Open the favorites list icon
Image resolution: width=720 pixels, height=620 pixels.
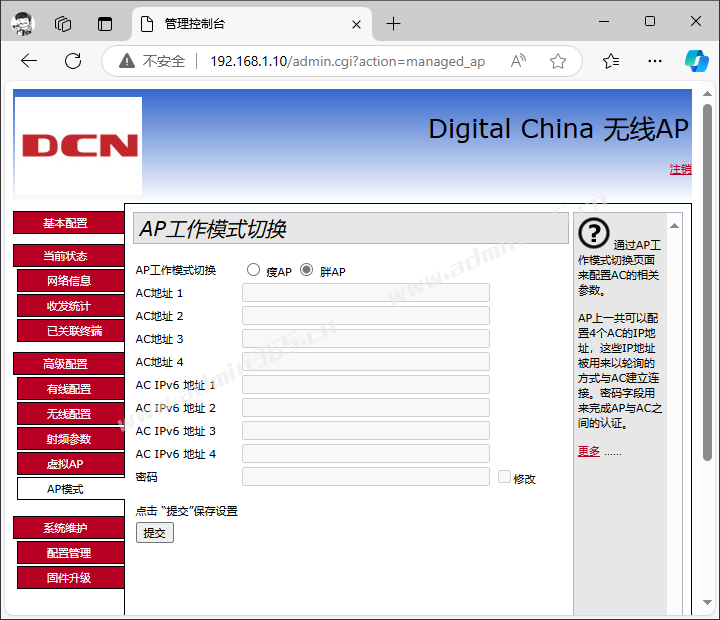(611, 61)
